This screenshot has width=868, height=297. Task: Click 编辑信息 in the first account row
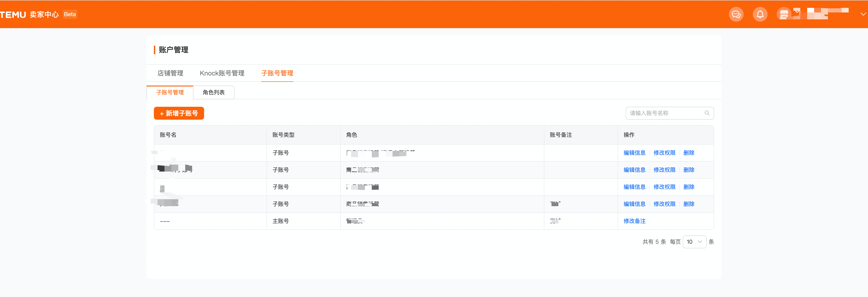pyautogui.click(x=634, y=152)
